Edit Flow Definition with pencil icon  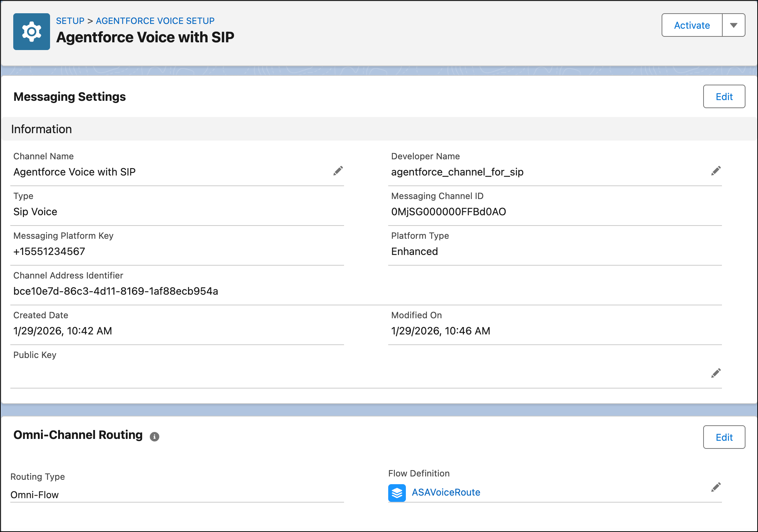coord(716,487)
